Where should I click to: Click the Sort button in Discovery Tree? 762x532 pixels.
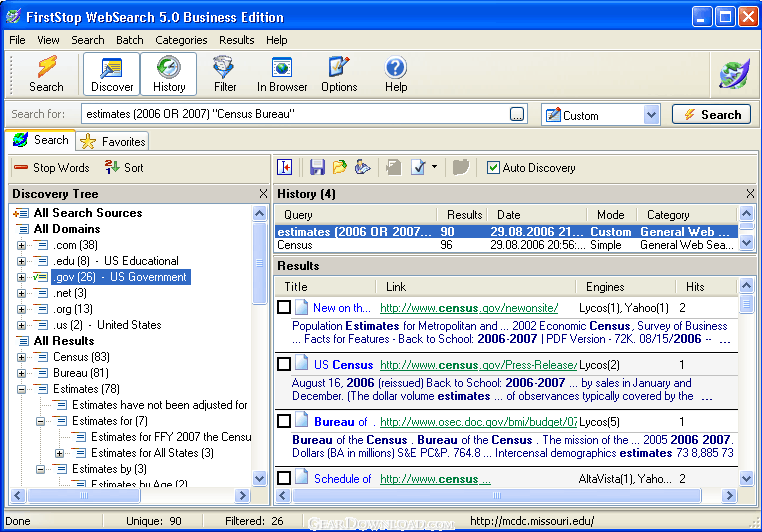click(x=124, y=168)
